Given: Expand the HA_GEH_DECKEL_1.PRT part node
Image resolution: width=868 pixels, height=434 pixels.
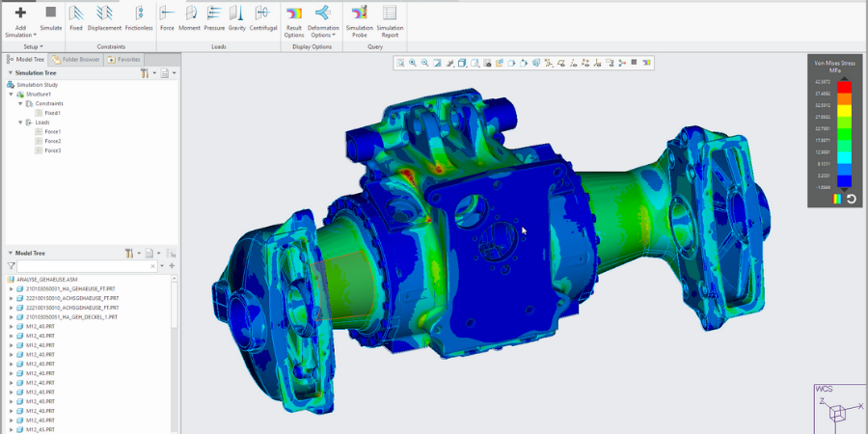Looking at the screenshot, I should pyautogui.click(x=11, y=316).
